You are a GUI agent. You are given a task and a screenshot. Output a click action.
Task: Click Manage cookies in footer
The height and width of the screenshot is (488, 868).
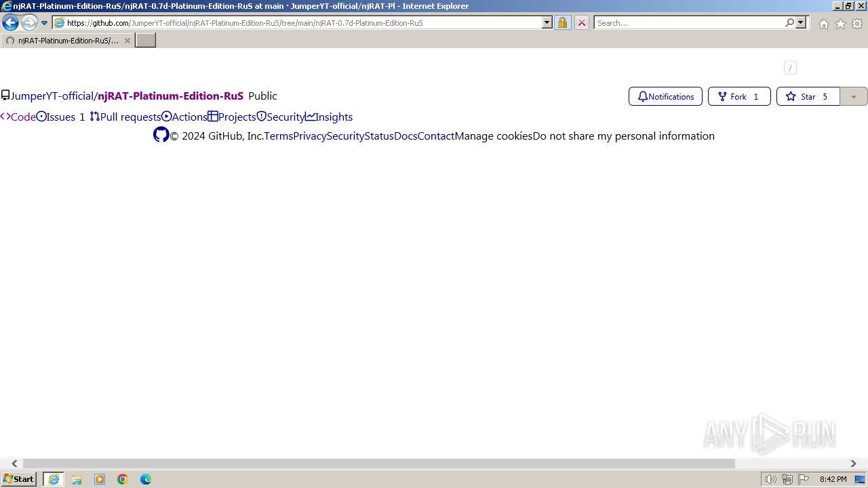494,136
